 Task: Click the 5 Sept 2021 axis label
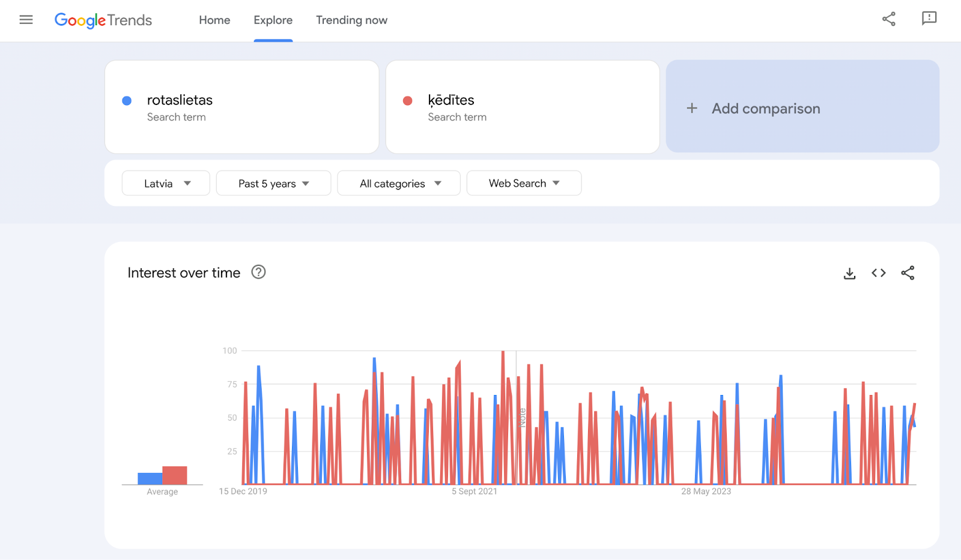tap(474, 492)
